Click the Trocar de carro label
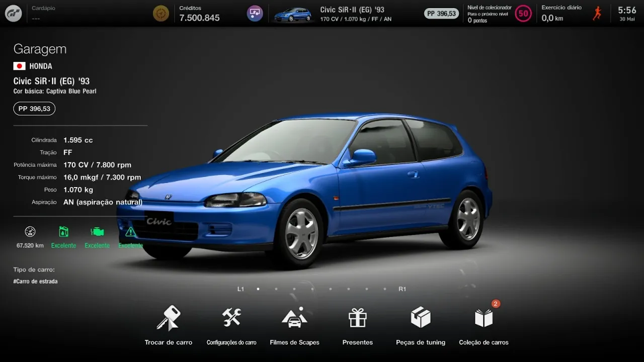Image resolution: width=644 pixels, height=362 pixels. coord(169,342)
